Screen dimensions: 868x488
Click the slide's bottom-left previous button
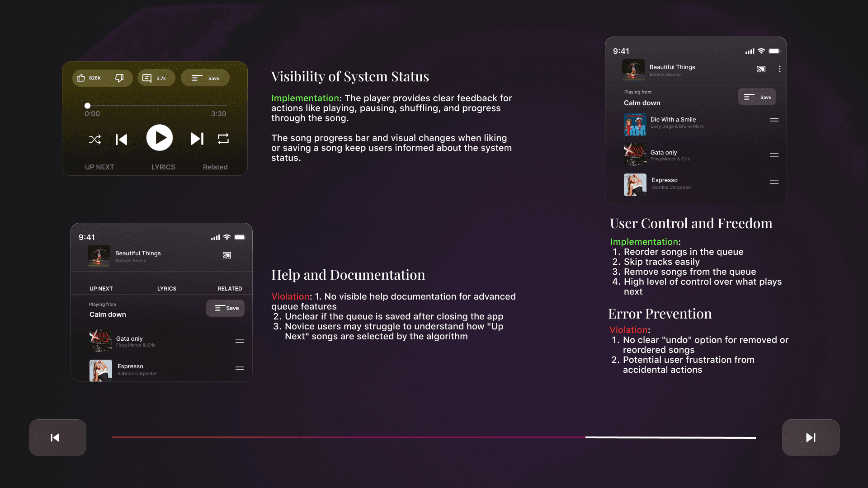coord(57,437)
